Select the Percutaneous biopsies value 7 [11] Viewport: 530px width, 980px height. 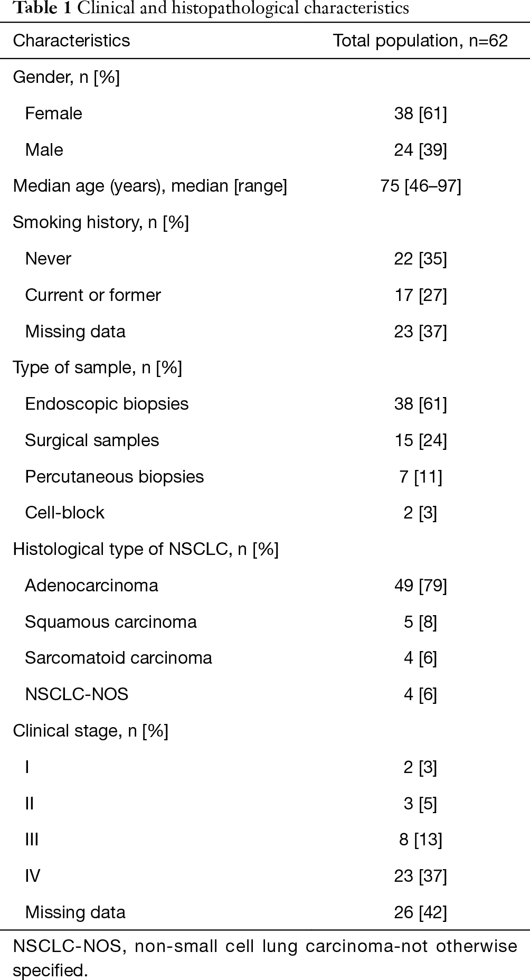point(421,477)
